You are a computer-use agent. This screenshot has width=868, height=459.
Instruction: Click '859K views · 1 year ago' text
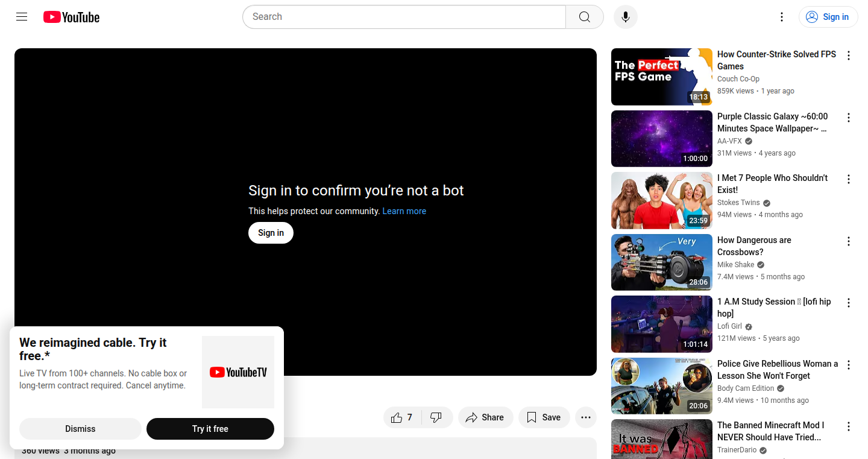tap(756, 91)
